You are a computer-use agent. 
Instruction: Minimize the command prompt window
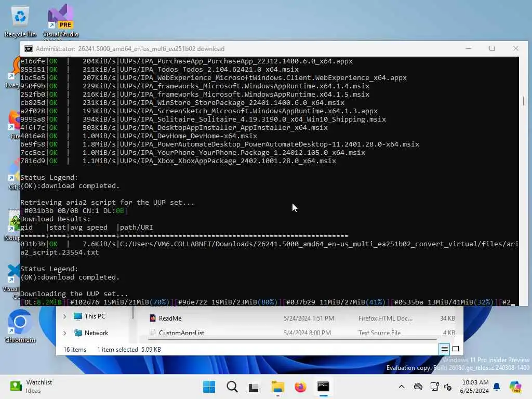pos(469,48)
